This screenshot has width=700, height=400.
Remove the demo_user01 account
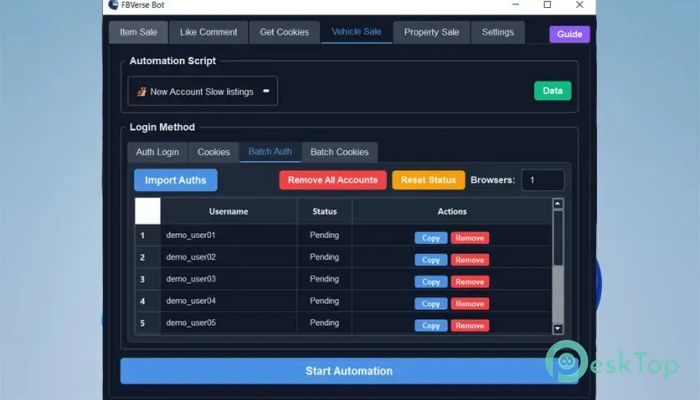coord(470,238)
